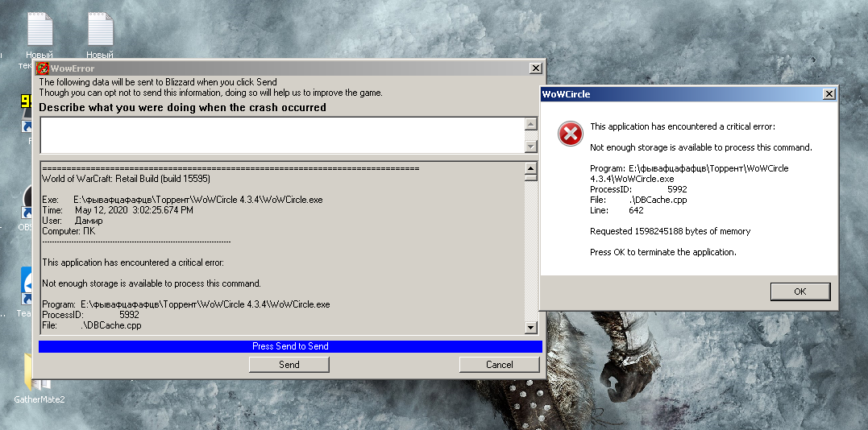This screenshot has width=868, height=430.
Task: Click the WoWCircle dialog title bar
Action: coord(677,94)
